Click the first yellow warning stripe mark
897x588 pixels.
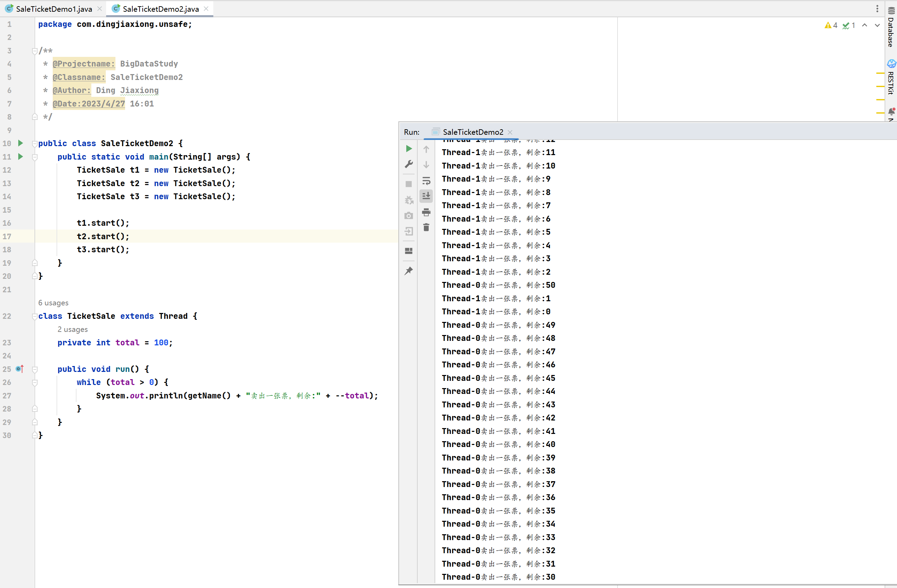pyautogui.click(x=880, y=73)
